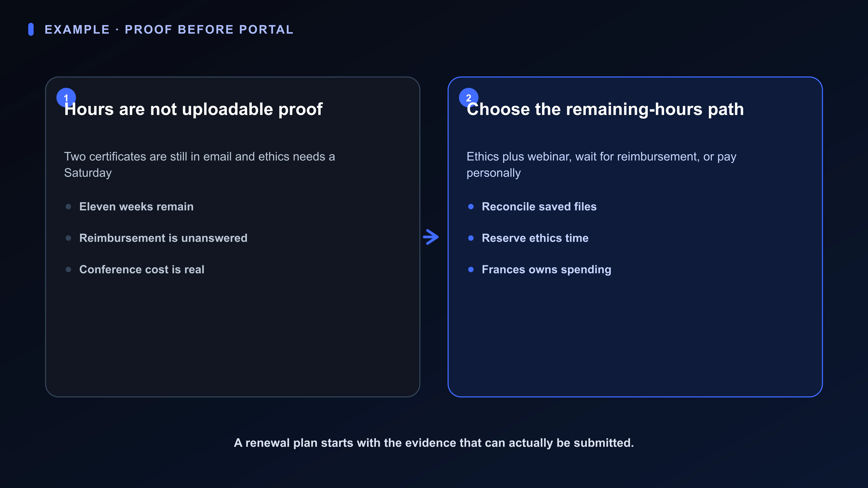The width and height of the screenshot is (868, 488).
Task: Click bullet dot beside Reconcile saved files
Action: coord(471,206)
